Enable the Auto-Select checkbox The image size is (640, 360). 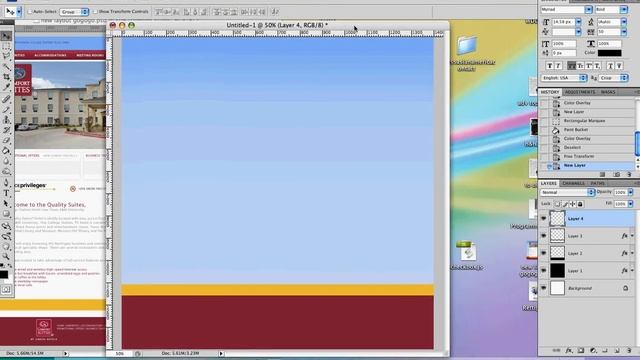pos(29,12)
